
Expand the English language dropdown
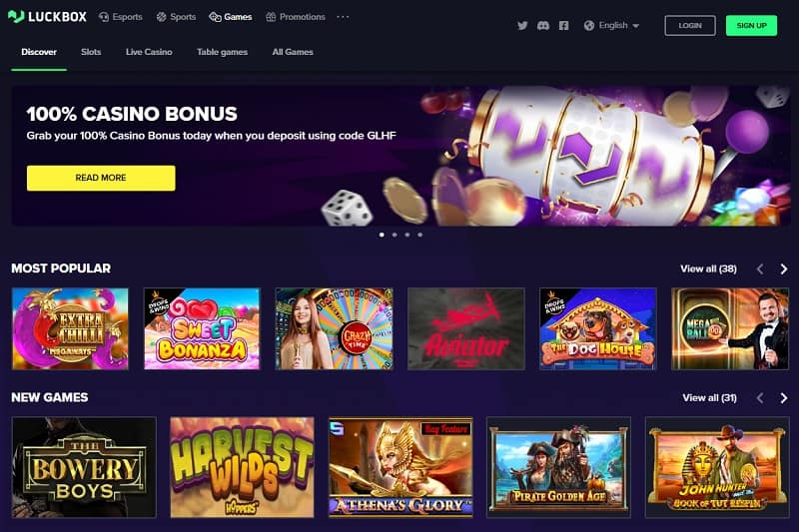611,26
